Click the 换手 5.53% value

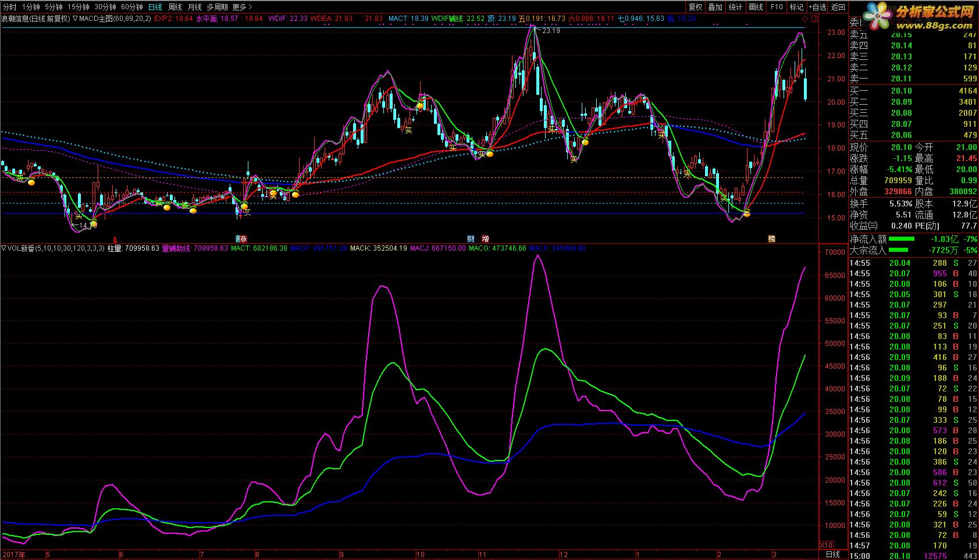tap(901, 204)
